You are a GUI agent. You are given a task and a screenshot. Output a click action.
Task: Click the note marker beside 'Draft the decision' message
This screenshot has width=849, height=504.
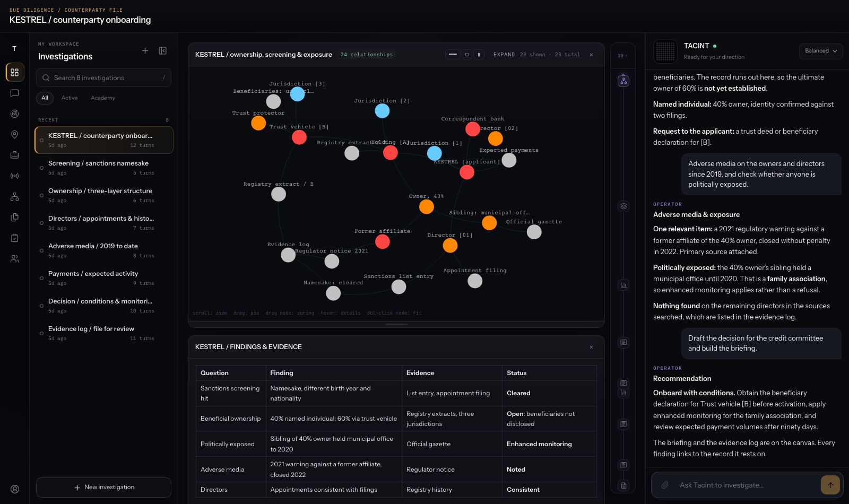pyautogui.click(x=623, y=343)
